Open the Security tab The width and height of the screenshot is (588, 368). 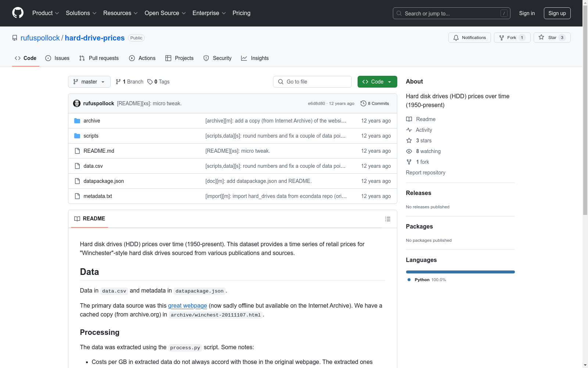click(218, 58)
